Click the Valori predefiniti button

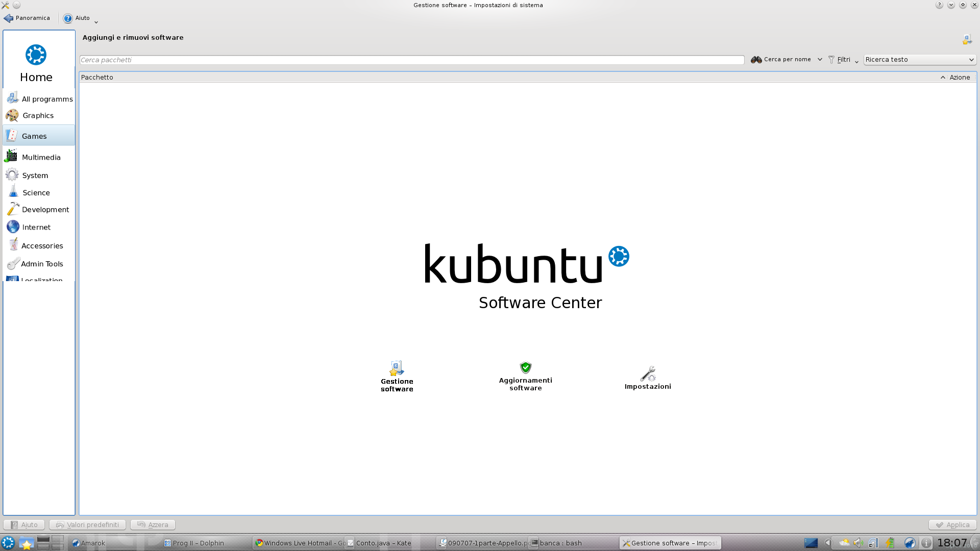click(88, 524)
